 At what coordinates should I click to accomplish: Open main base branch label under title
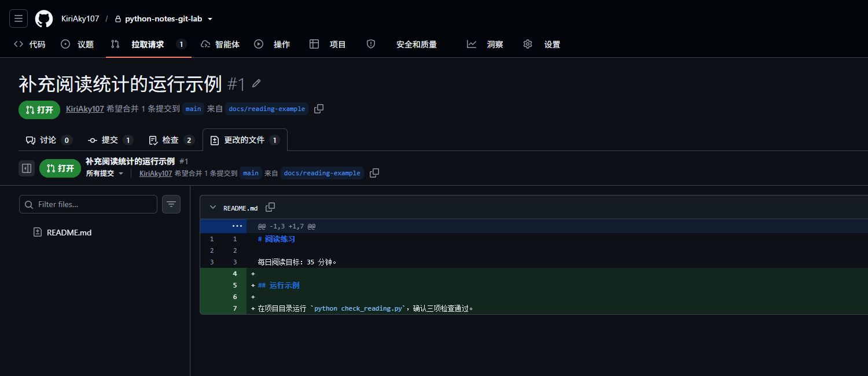pyautogui.click(x=193, y=109)
